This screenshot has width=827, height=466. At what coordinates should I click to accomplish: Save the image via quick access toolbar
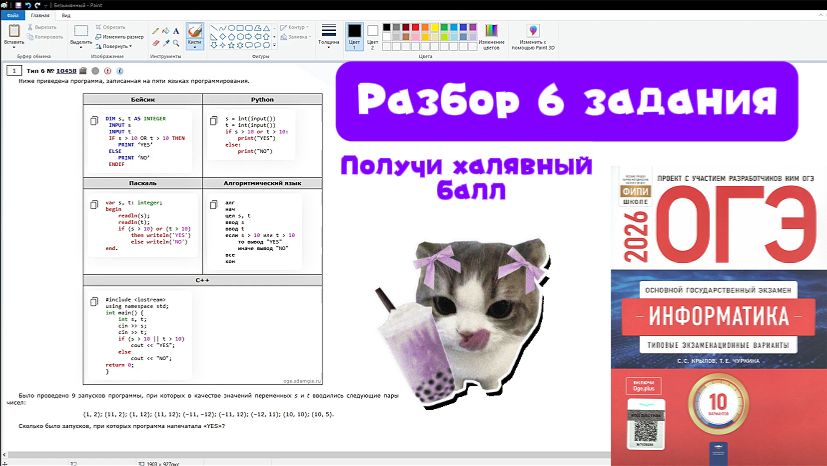18,5
